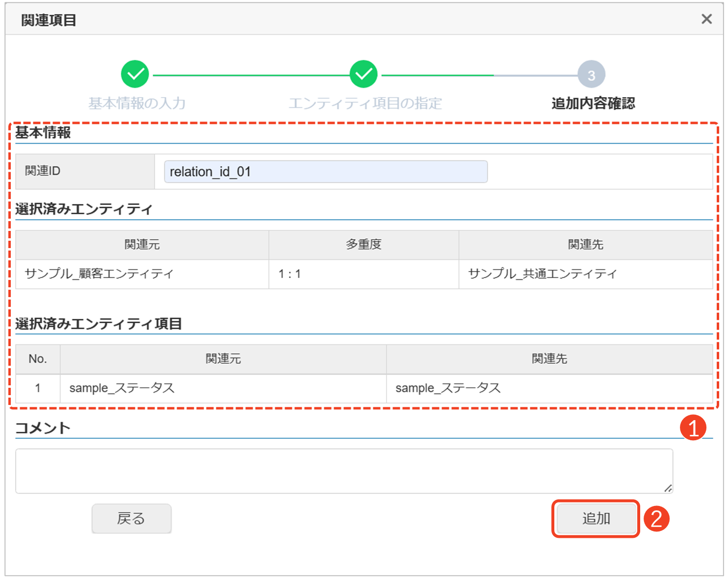Click the 多重度 column header

point(364,245)
